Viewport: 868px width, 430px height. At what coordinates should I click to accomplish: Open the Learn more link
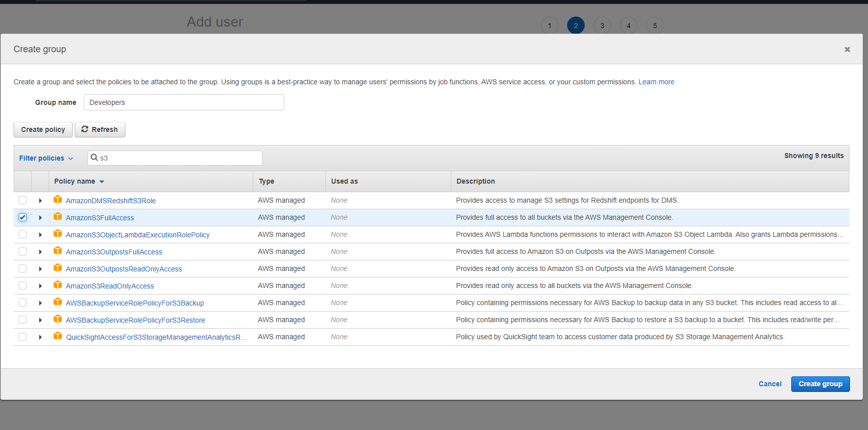656,82
